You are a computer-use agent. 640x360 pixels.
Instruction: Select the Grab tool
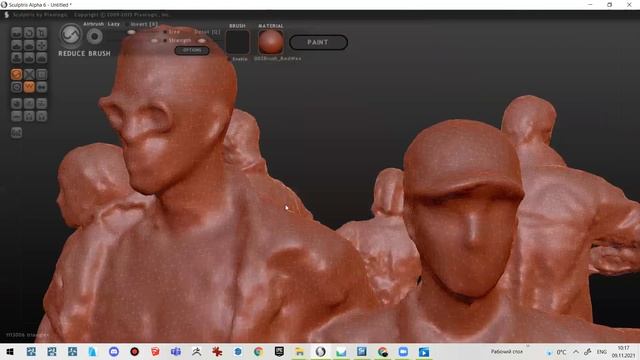[42, 45]
